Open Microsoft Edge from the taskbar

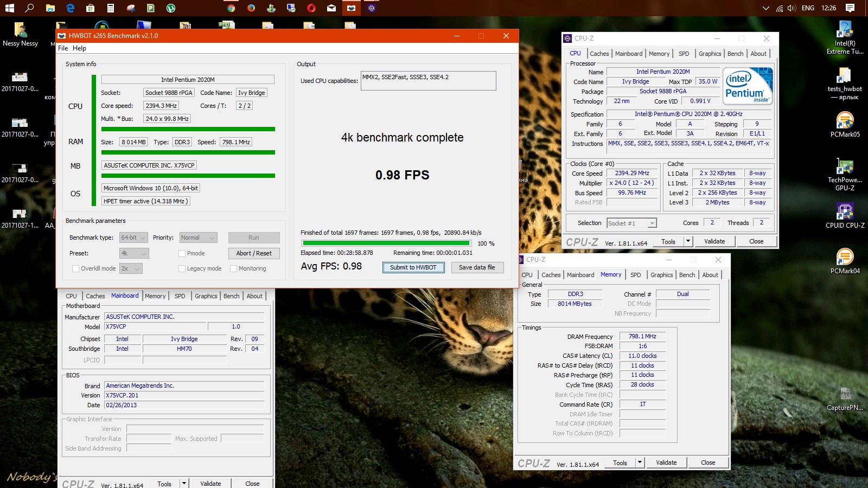(70, 8)
